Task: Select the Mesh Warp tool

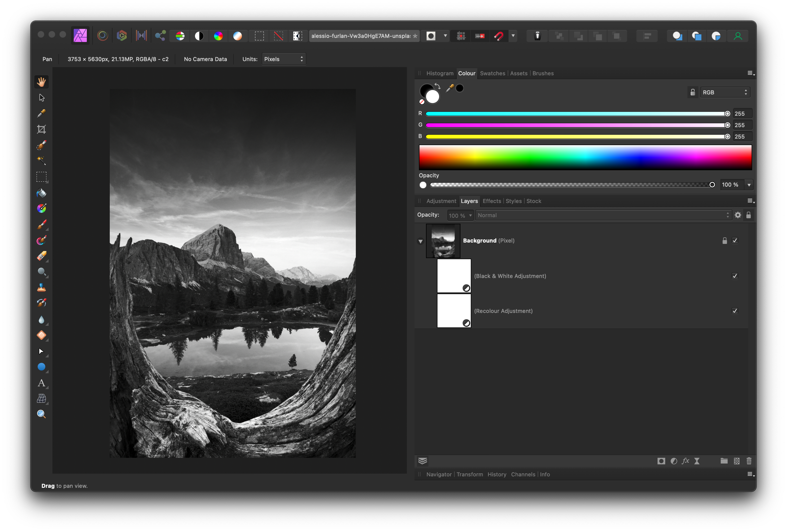Action: (41, 399)
